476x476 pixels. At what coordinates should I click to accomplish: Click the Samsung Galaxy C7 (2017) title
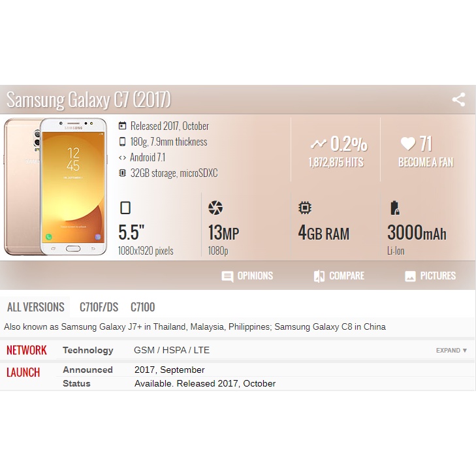click(88, 99)
